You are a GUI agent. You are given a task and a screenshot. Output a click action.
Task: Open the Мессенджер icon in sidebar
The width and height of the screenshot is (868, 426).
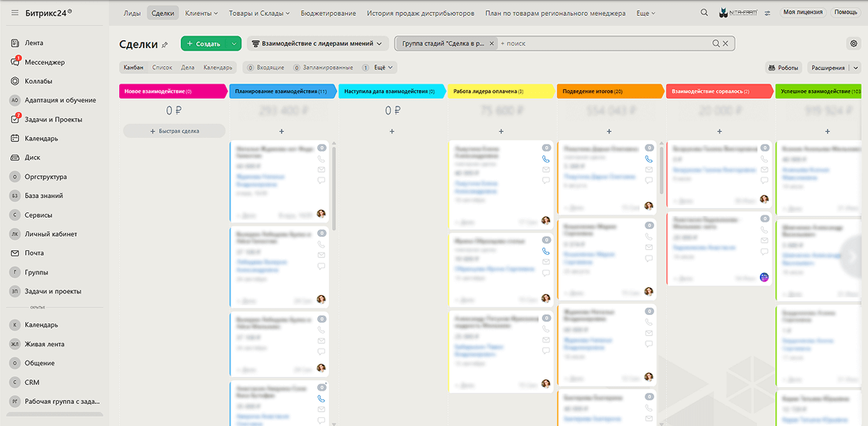pyautogui.click(x=15, y=62)
